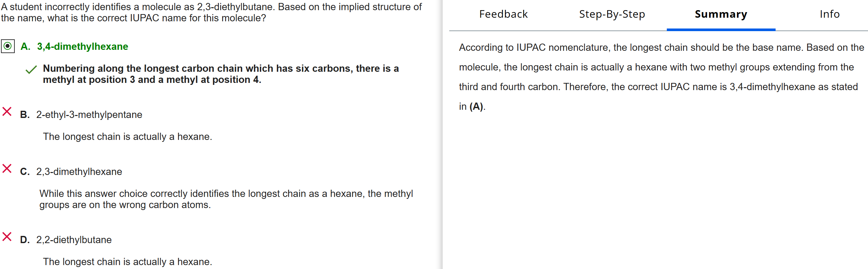Click the green checkmark beside the answer A explanation

click(31, 69)
